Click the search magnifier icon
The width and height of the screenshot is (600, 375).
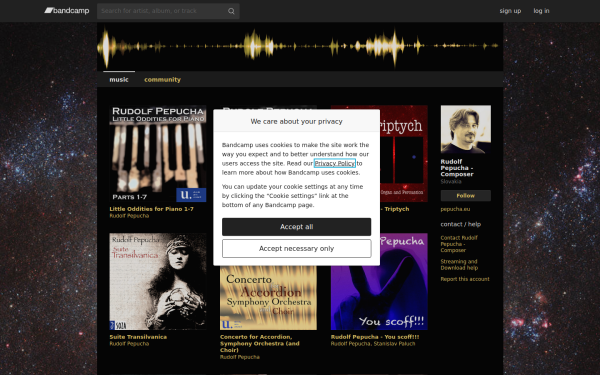click(231, 11)
